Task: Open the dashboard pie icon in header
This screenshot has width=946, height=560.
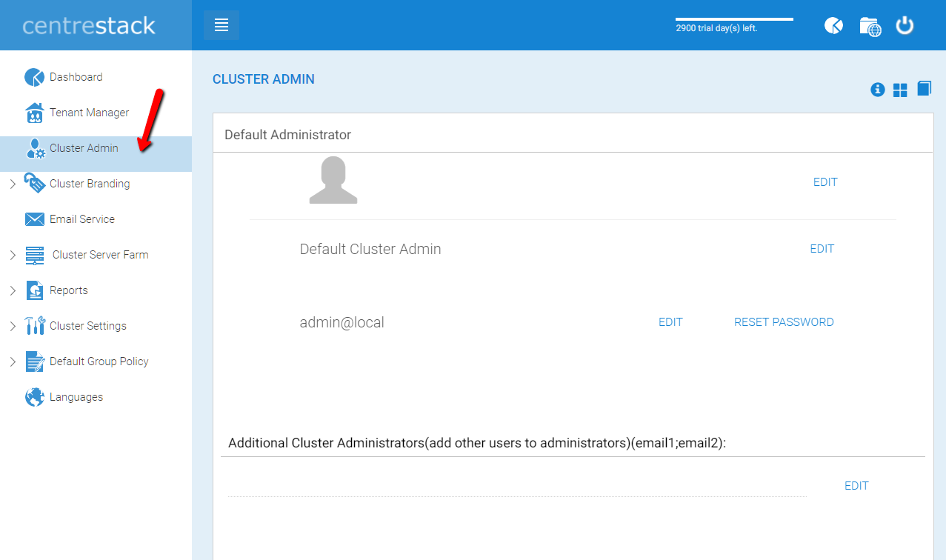Action: tap(834, 26)
